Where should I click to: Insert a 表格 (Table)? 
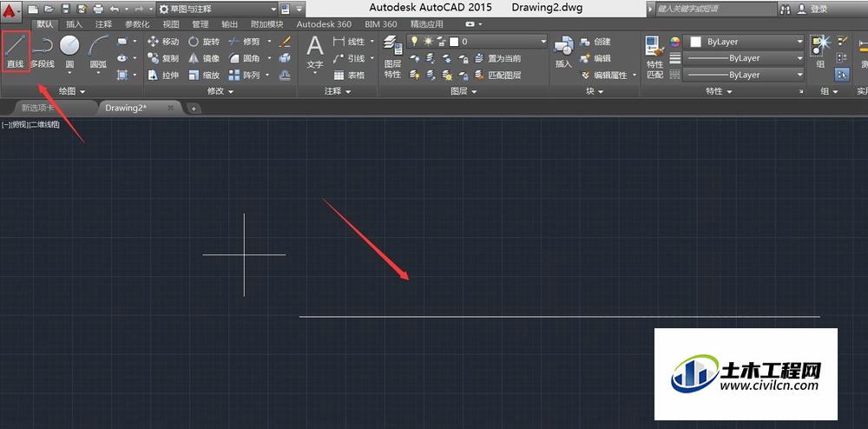[x=349, y=75]
